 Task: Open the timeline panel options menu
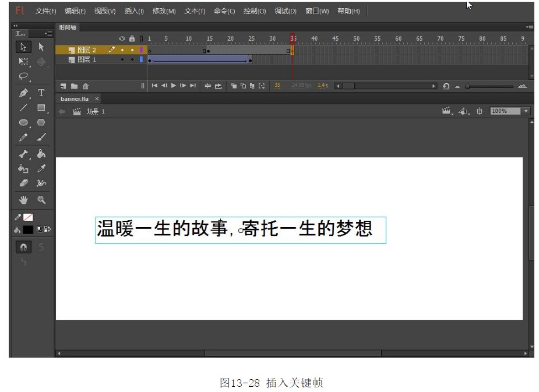tap(529, 27)
